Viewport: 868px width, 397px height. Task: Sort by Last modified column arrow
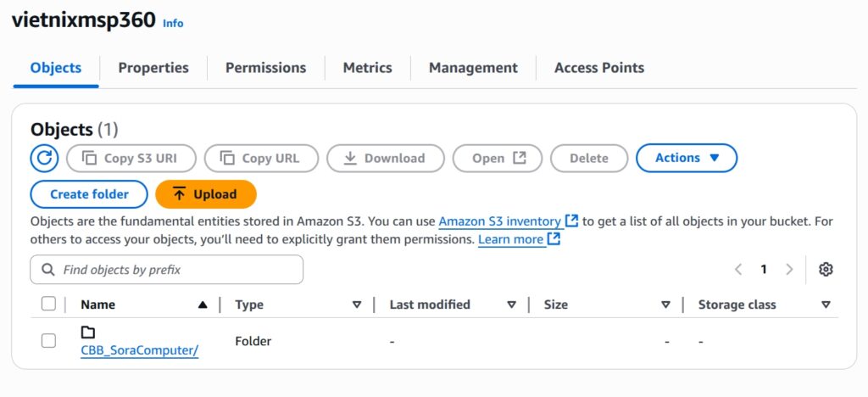point(511,305)
